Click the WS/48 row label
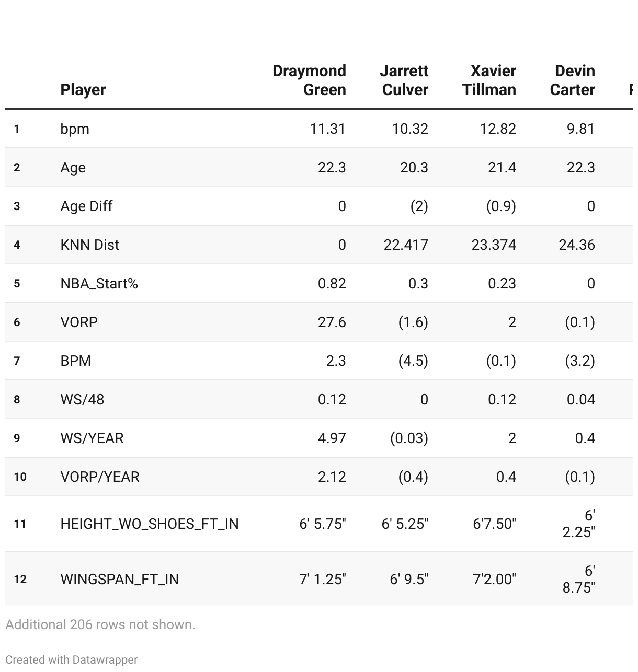This screenshot has width=638, height=672. point(82,399)
